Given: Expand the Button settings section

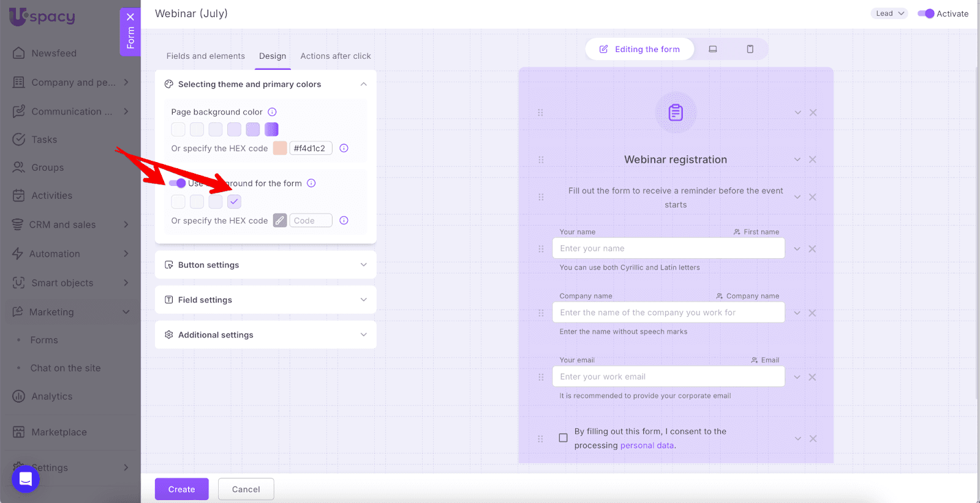Looking at the screenshot, I should coord(265,265).
